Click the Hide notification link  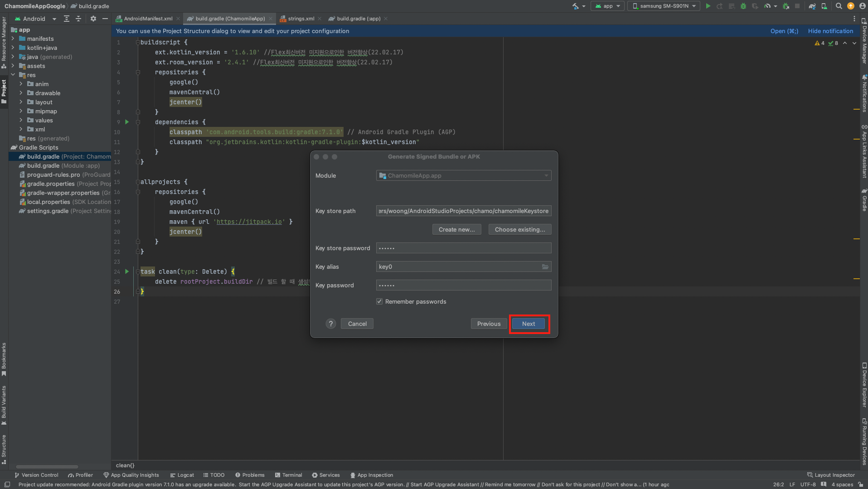[830, 31]
